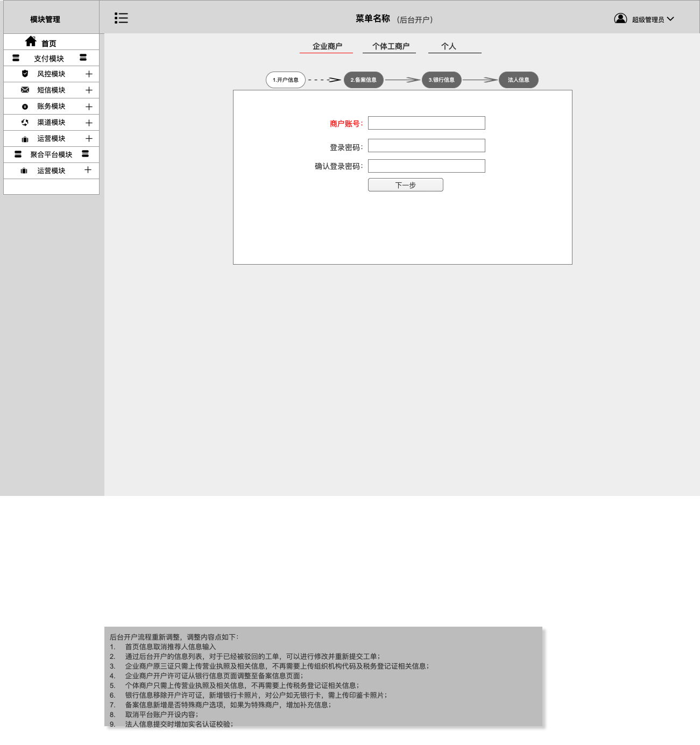Click the 渠道模块 label
Viewport: 700px width, 745px height.
click(x=51, y=122)
